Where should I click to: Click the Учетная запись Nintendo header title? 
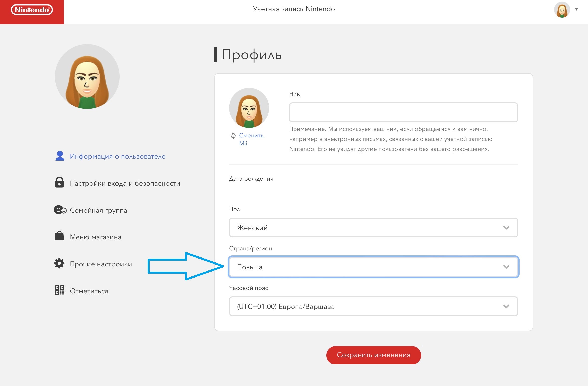(x=294, y=9)
